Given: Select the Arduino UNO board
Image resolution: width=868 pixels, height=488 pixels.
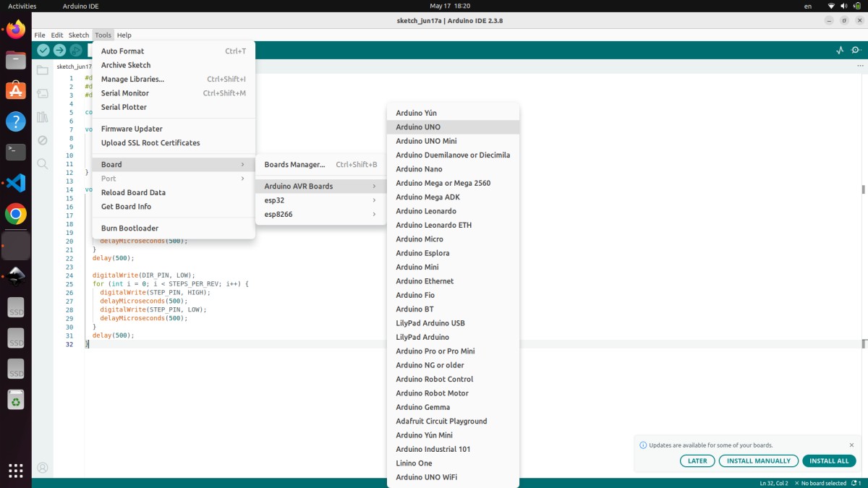Looking at the screenshot, I should [x=453, y=127].
